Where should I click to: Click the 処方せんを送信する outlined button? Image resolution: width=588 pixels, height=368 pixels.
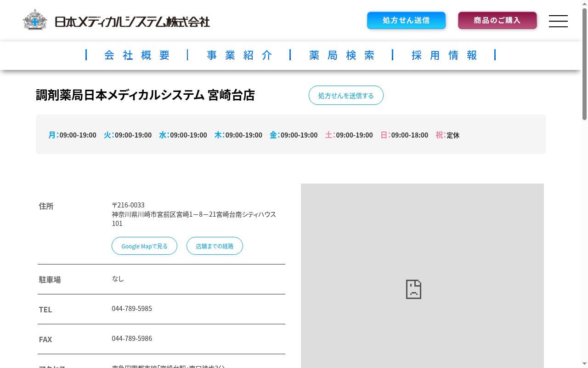point(346,95)
